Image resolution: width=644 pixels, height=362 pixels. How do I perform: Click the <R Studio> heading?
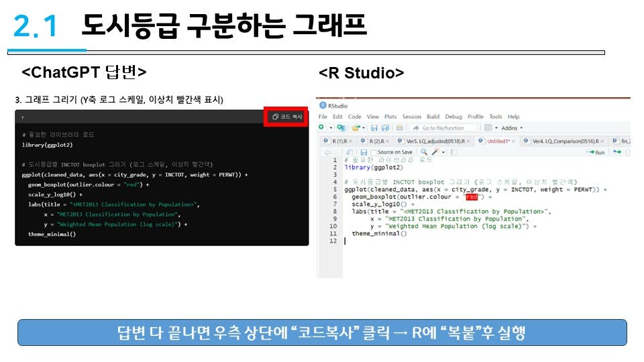click(362, 73)
